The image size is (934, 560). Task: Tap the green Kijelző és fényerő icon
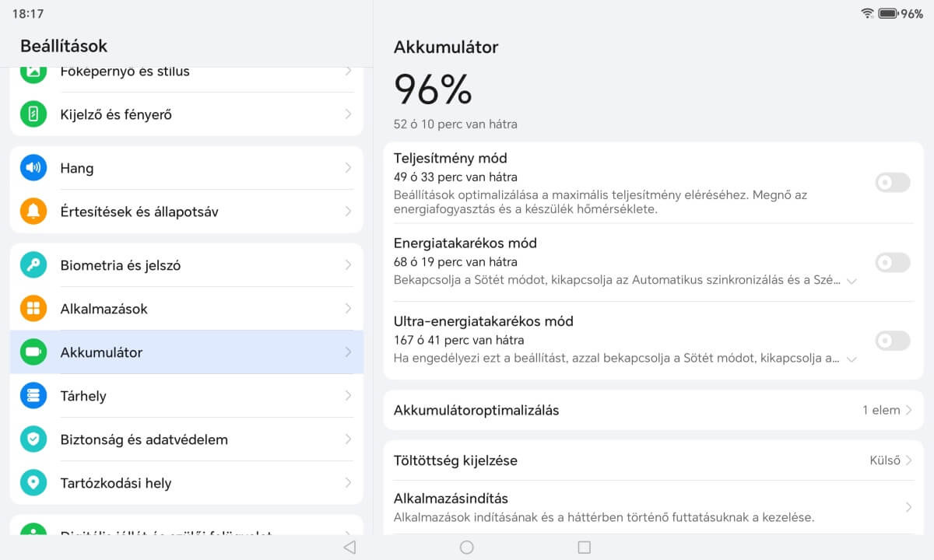pyautogui.click(x=33, y=114)
